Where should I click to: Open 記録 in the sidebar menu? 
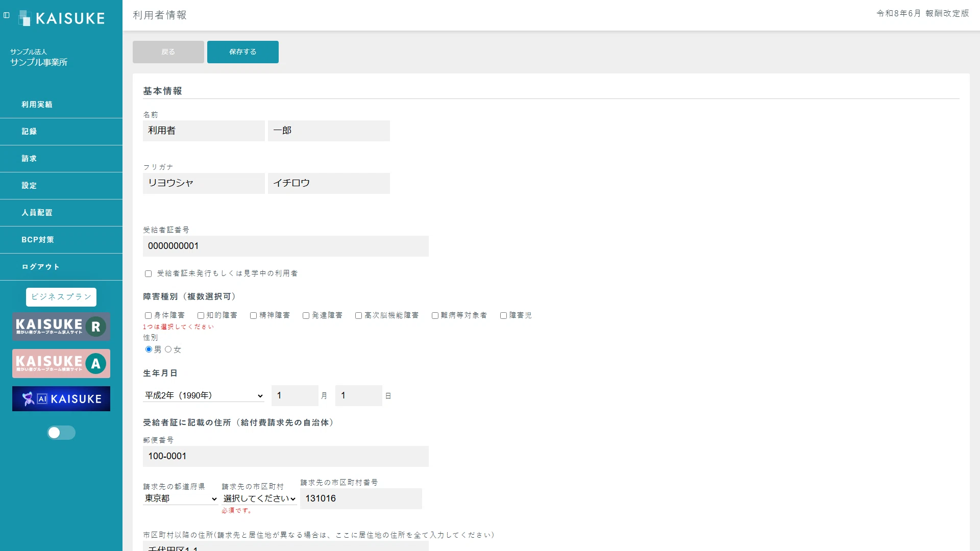61,132
